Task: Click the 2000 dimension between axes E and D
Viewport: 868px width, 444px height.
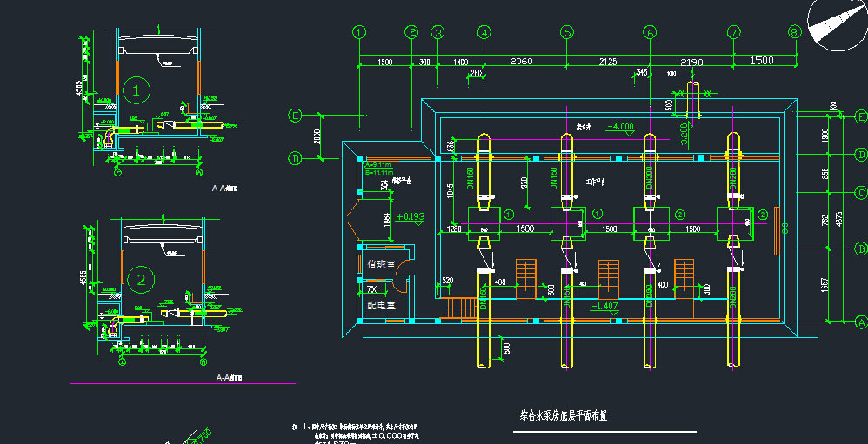Action: pos(318,136)
